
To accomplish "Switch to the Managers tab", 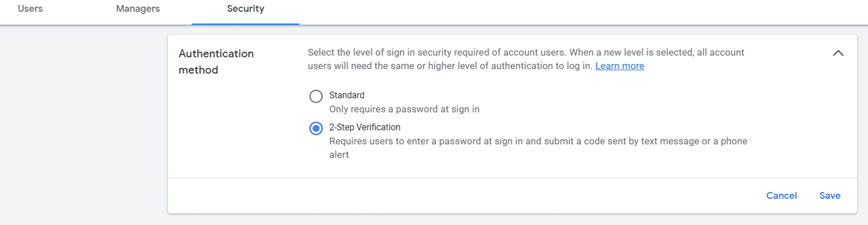I will tap(138, 9).
